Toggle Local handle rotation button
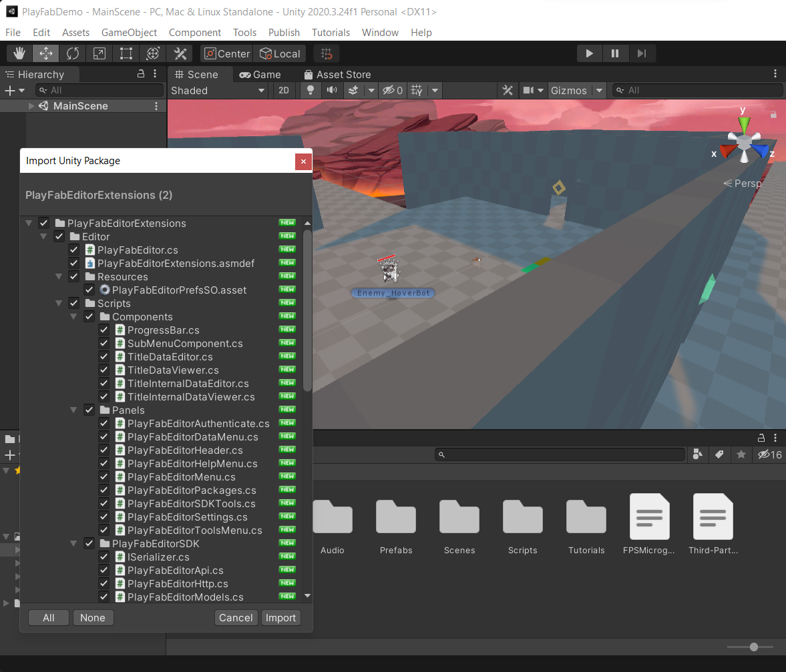The width and height of the screenshot is (786, 672). point(280,53)
